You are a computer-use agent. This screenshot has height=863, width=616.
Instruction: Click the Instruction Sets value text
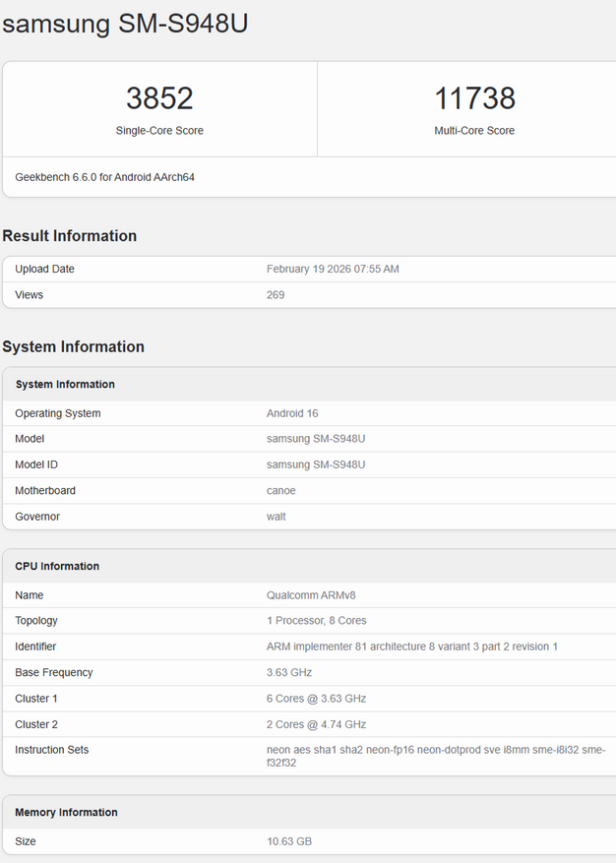coord(433,756)
